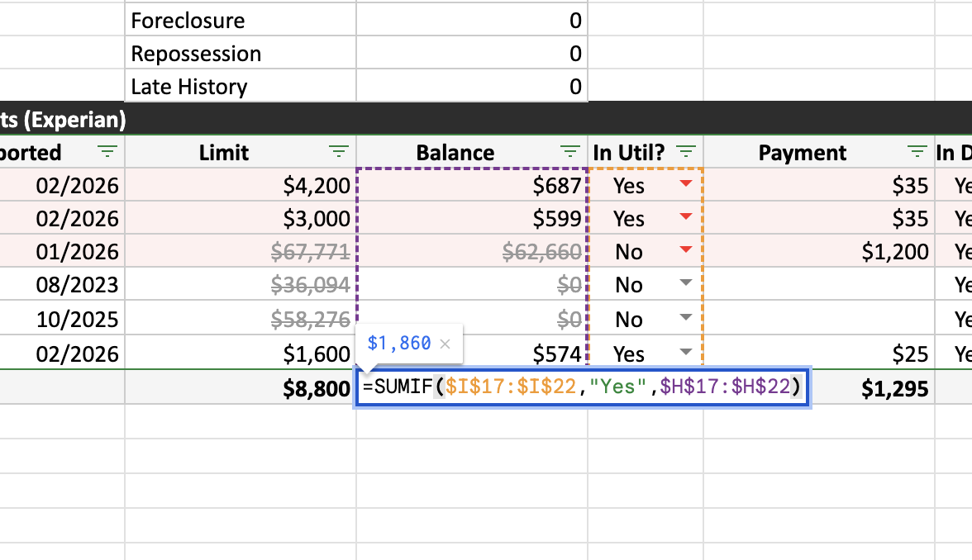Open the filter on the Limit column
Screen dimensions: 972x560
[338, 152]
